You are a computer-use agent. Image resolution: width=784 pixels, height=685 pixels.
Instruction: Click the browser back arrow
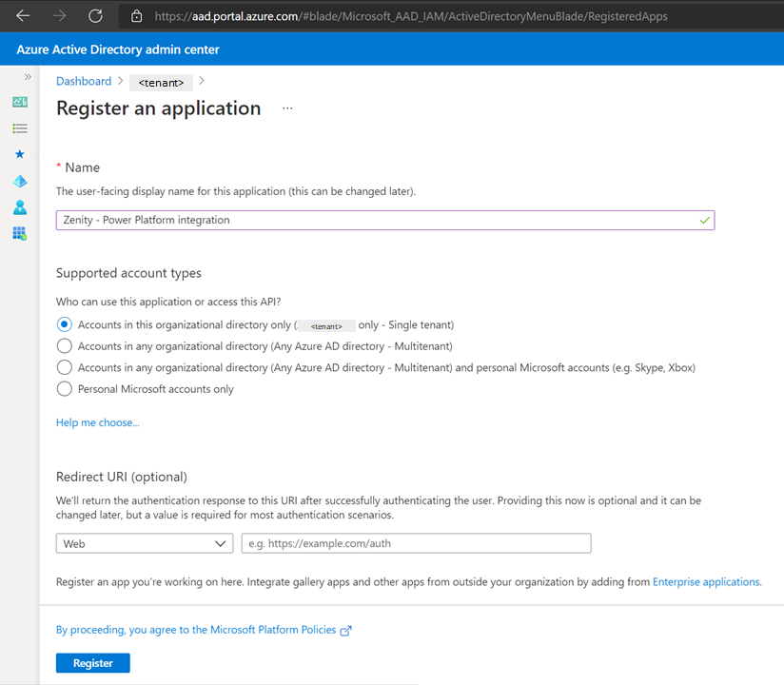coord(23,16)
